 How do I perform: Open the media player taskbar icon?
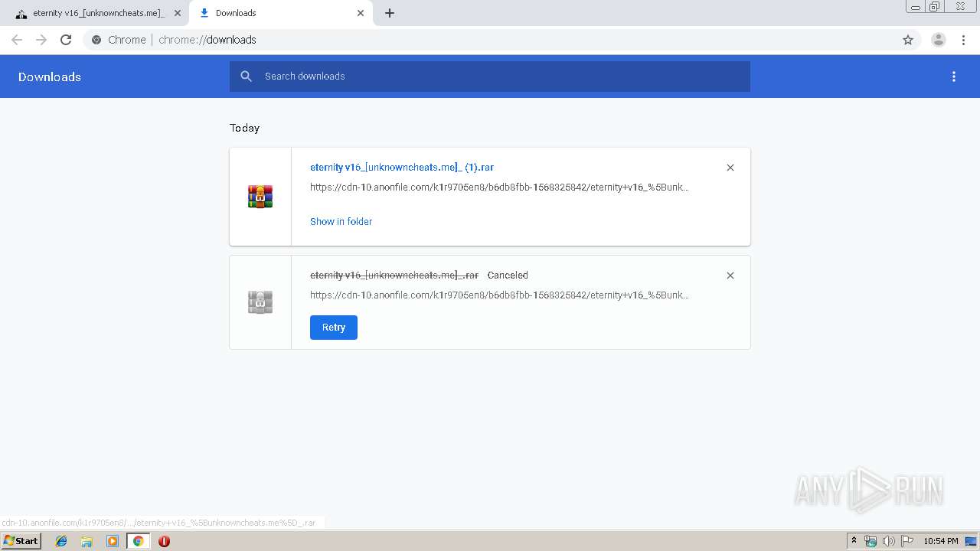(113, 541)
